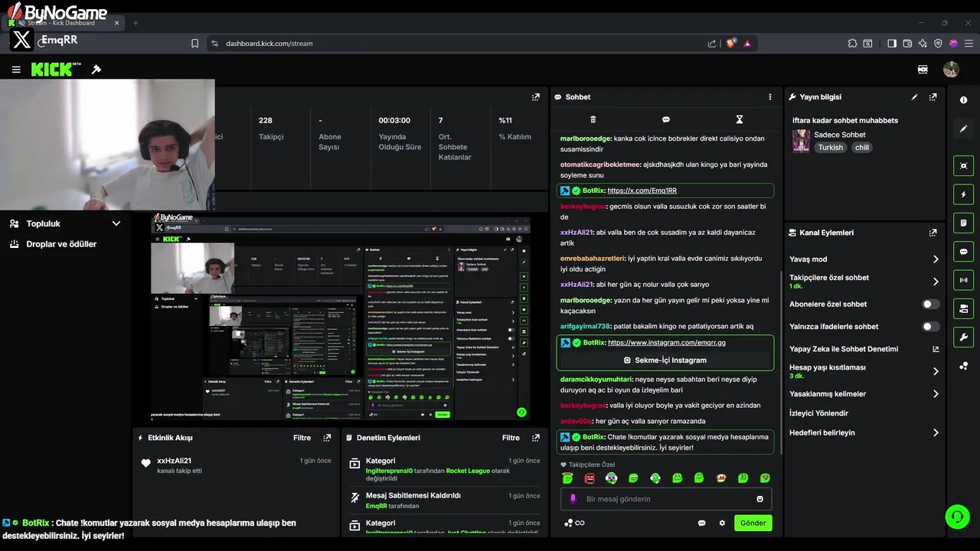
Task: Click the three-dots cluster icon in the right sidebar
Action: (964, 366)
